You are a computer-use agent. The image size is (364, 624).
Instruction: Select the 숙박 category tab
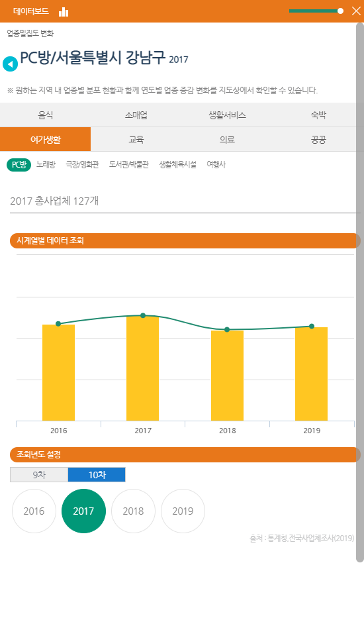pyautogui.click(x=318, y=115)
